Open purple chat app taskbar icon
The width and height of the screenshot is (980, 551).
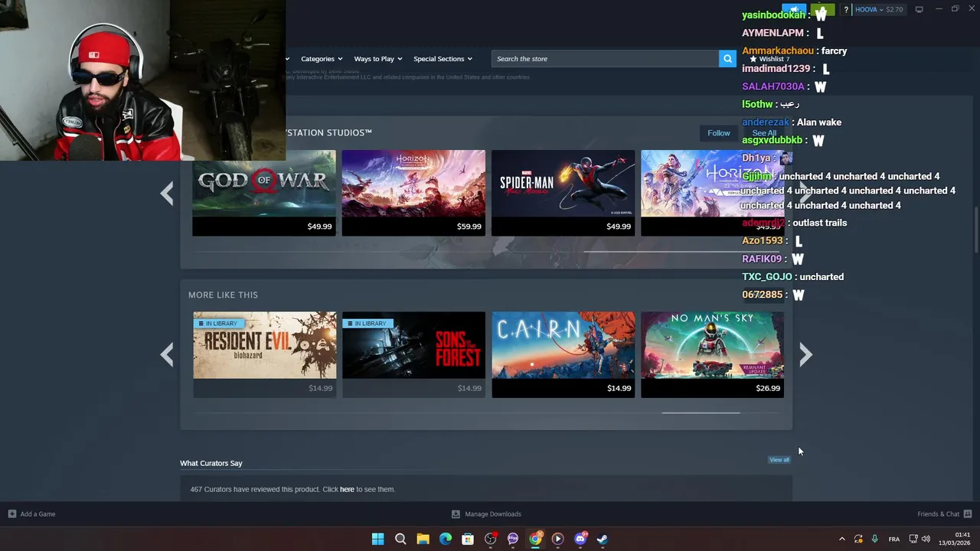point(513,539)
